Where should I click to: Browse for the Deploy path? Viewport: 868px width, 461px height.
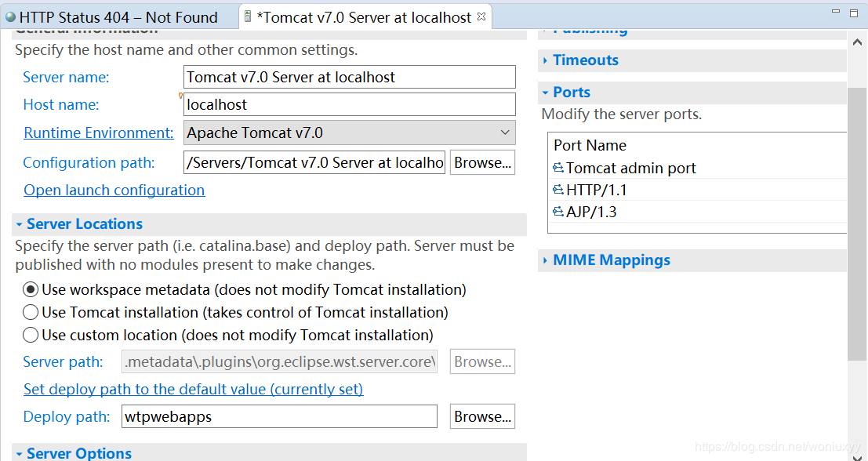point(483,416)
